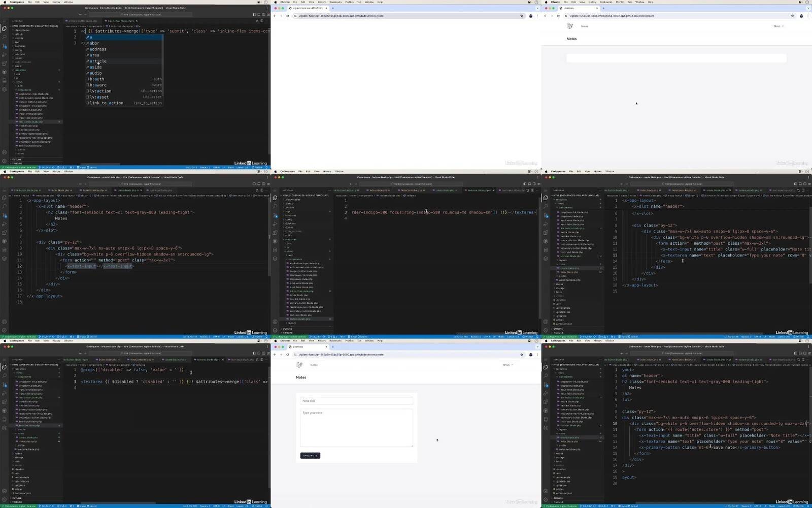Choose the lv:asset suggestion in the top-left autocomplete list

124,97
